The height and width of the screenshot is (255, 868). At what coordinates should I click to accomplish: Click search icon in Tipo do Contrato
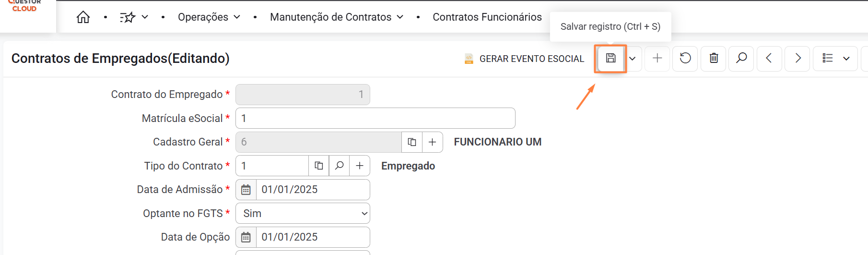coord(339,166)
